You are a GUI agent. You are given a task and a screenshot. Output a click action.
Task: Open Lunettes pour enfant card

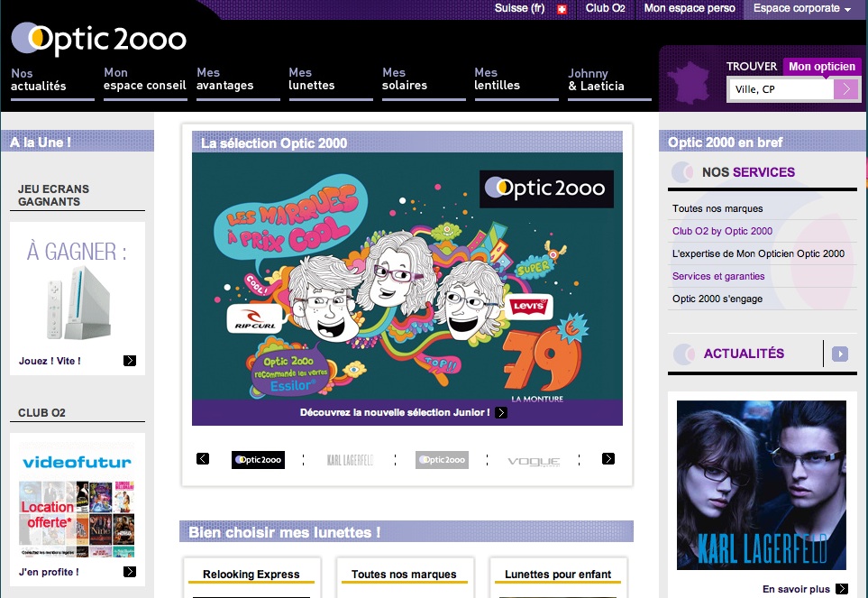[x=558, y=575]
